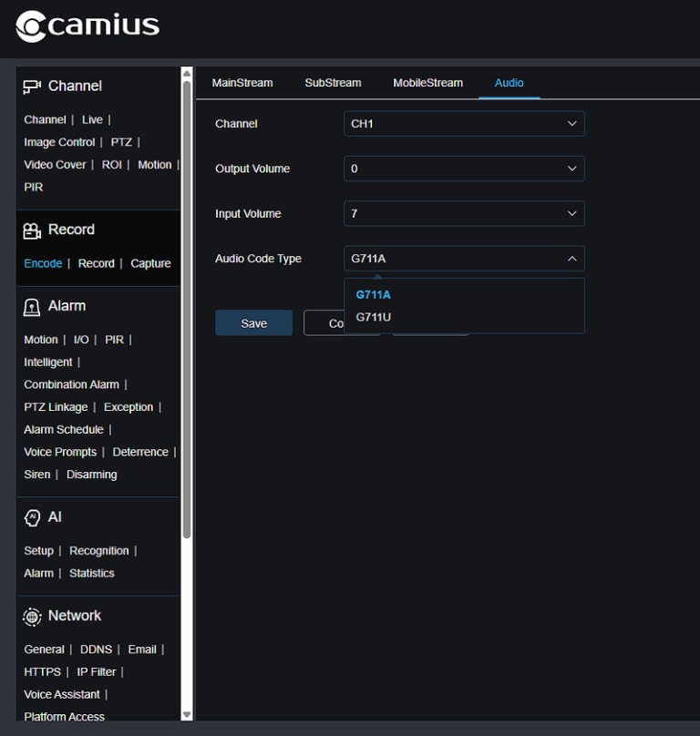Click the Camius logo
This screenshot has width=700, height=736.
coord(87,26)
